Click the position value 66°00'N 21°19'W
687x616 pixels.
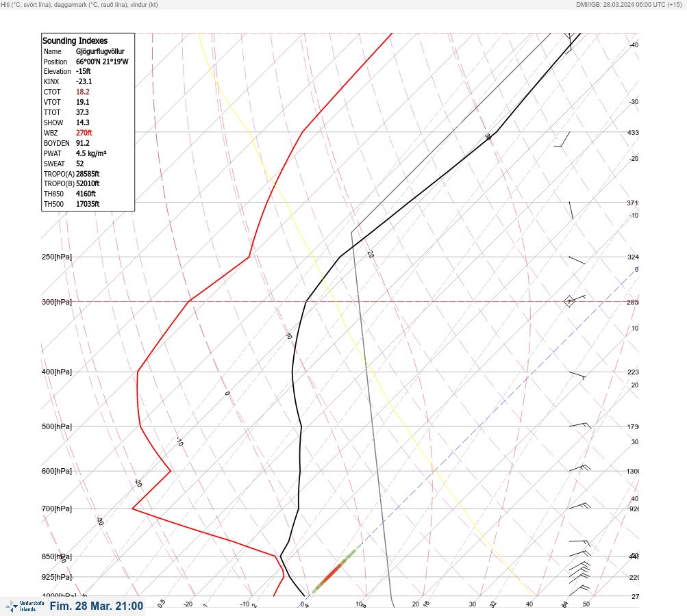[102, 62]
